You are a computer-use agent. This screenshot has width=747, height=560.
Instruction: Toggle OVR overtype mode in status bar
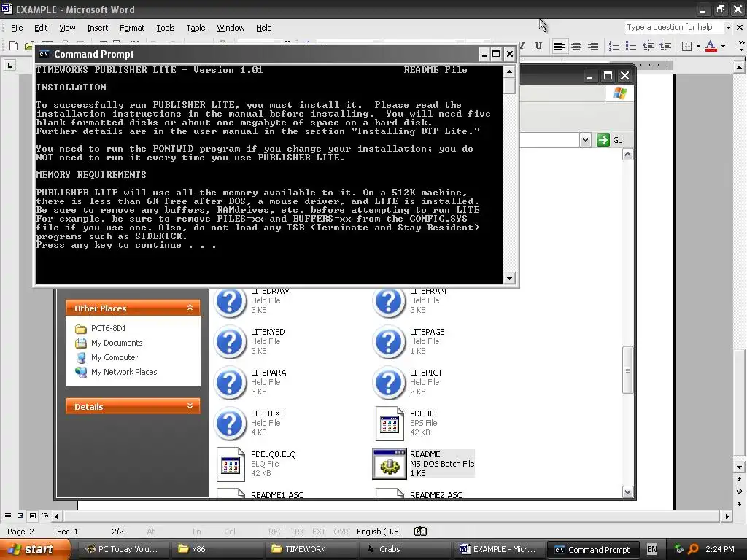pyautogui.click(x=341, y=532)
